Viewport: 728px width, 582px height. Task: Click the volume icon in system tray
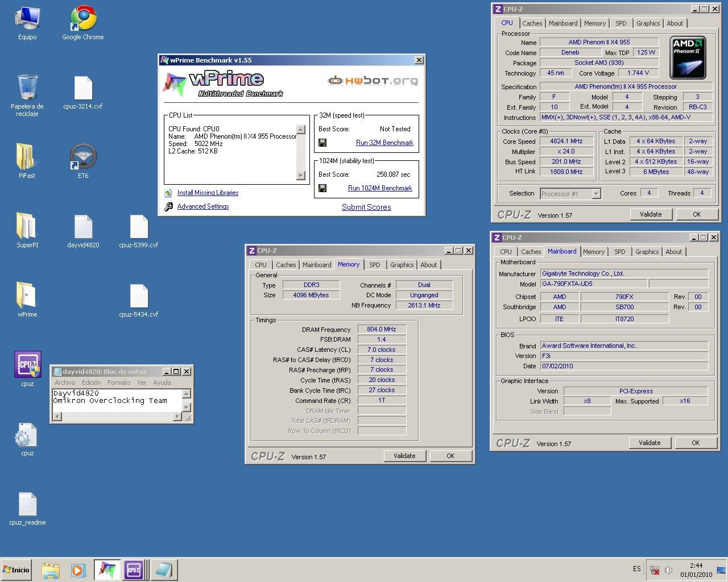(x=669, y=570)
